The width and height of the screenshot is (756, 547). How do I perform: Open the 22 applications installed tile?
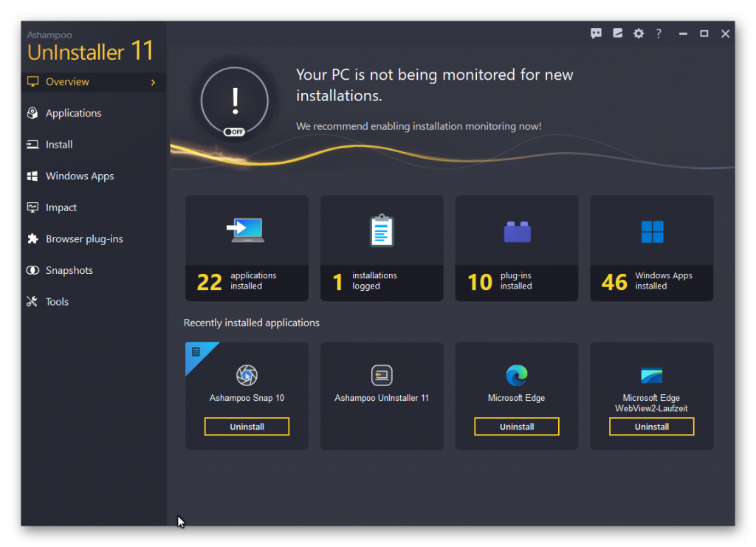[247, 248]
